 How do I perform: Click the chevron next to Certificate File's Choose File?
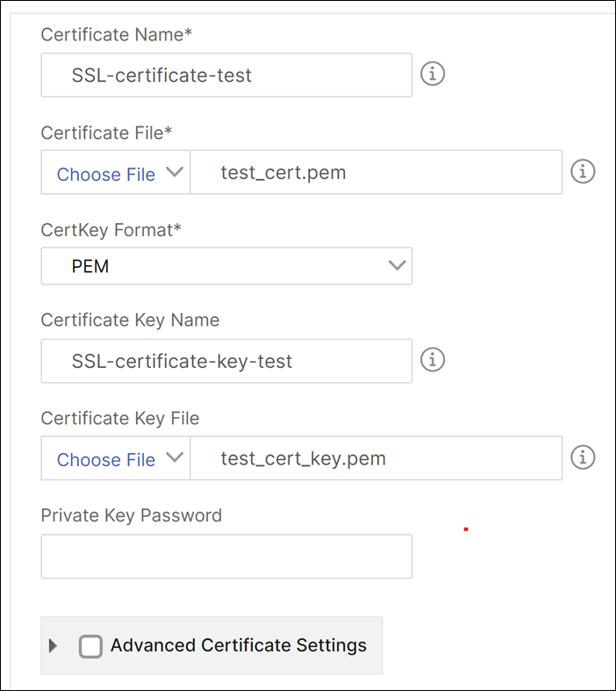tap(175, 172)
